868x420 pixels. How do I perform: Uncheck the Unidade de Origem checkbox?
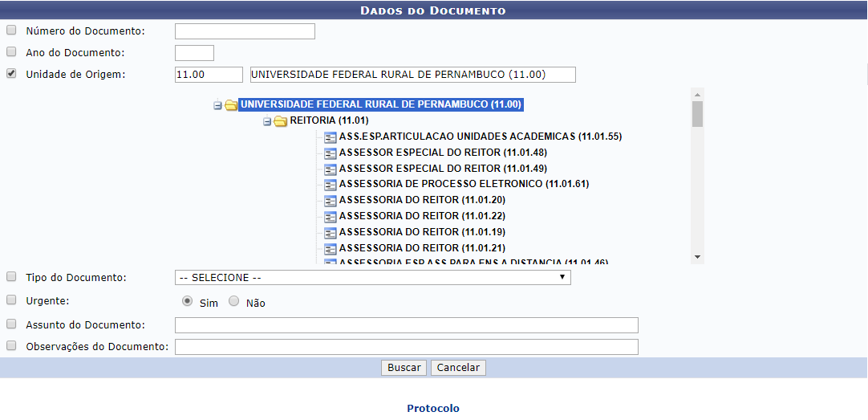pyautogui.click(x=11, y=73)
